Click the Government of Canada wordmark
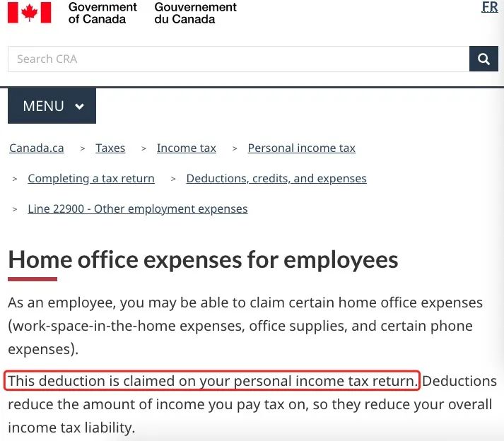The height and width of the screenshot is (441, 504). tap(102, 13)
